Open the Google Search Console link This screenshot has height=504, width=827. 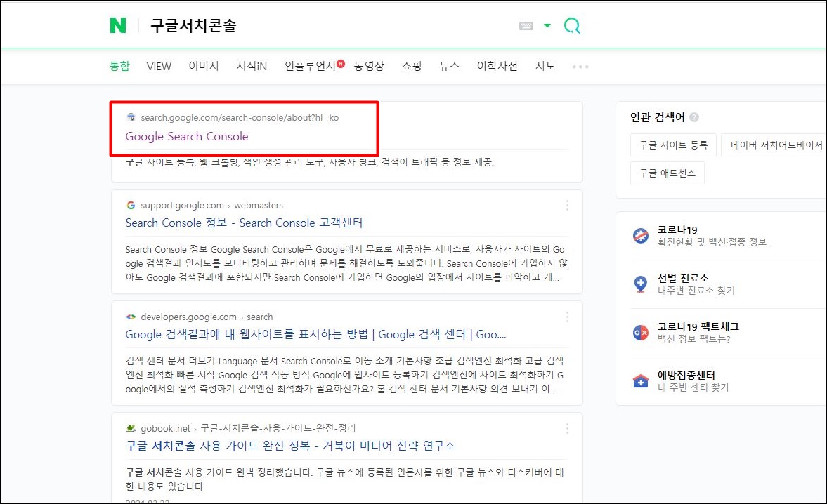click(x=187, y=136)
